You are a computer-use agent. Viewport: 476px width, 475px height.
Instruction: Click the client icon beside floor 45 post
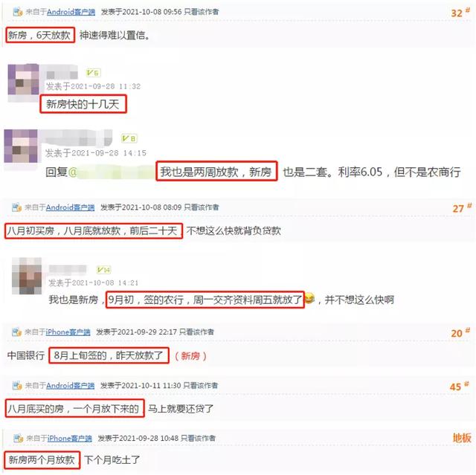tap(17, 386)
